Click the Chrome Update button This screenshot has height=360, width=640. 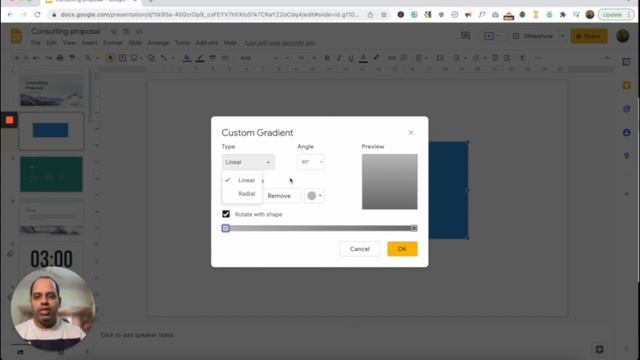click(616, 15)
